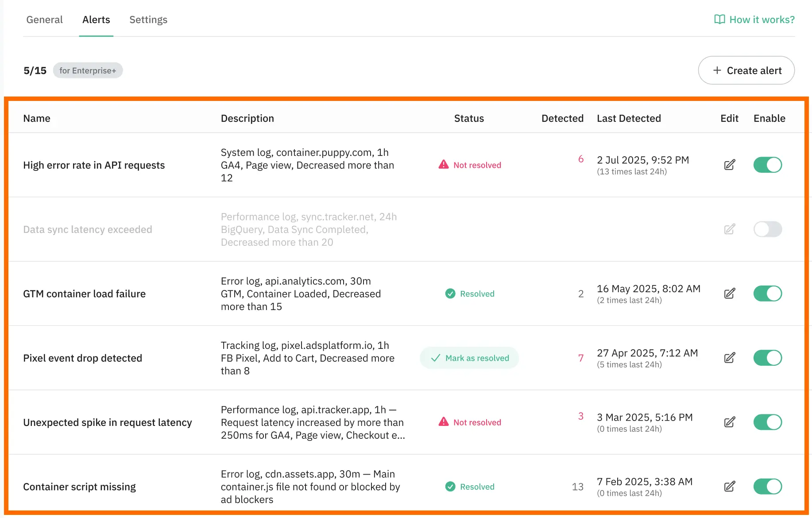812x518 pixels.
Task: Enable the "Data sync latency exceeded" alert toggle
Action: tap(768, 229)
